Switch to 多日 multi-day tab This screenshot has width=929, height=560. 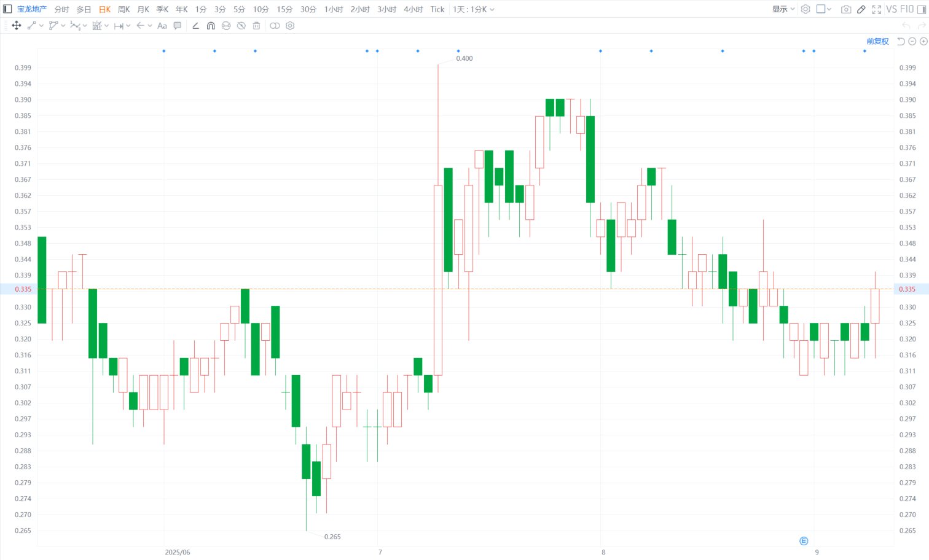point(84,9)
